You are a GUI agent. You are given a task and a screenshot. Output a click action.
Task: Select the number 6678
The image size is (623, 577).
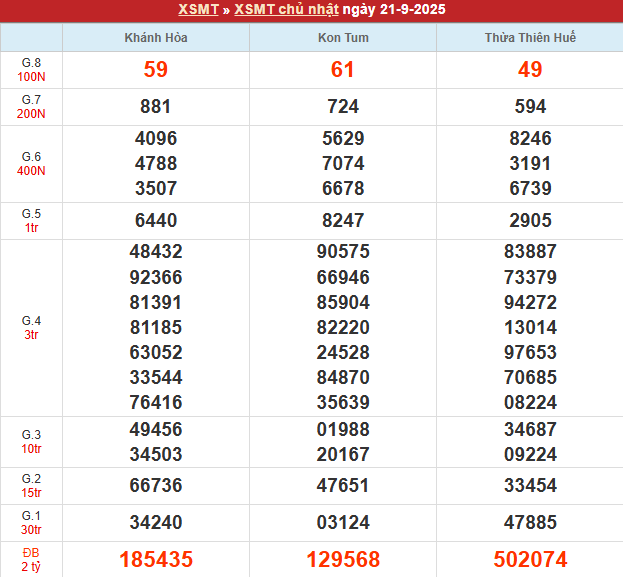[343, 189]
